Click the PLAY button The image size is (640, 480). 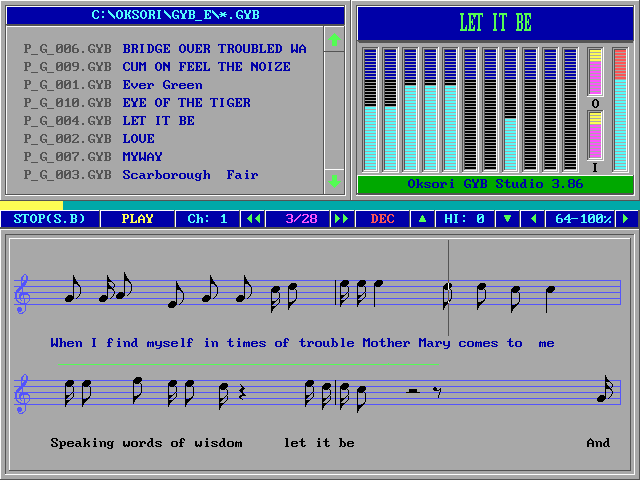point(138,219)
